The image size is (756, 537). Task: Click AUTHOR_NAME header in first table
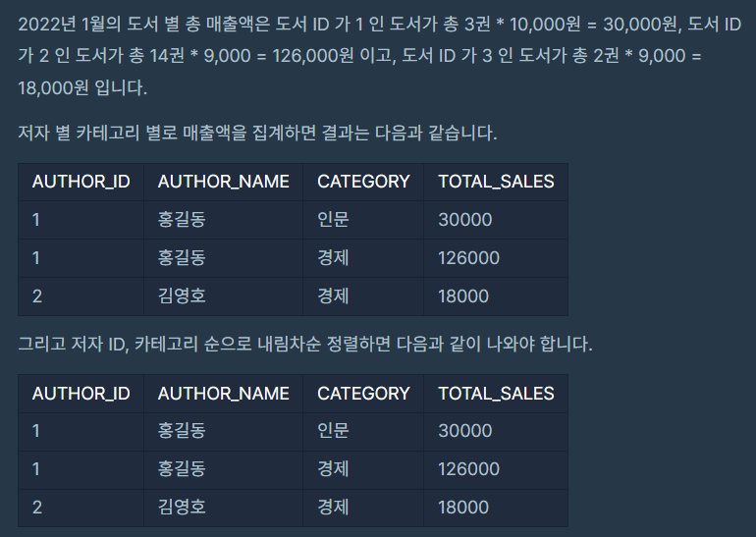click(x=223, y=182)
